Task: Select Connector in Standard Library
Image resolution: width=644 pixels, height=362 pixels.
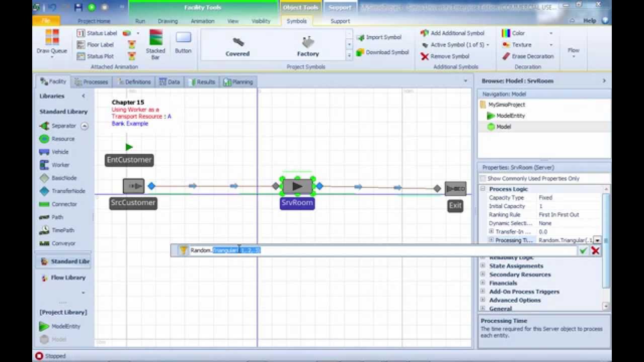Action: (x=58, y=204)
